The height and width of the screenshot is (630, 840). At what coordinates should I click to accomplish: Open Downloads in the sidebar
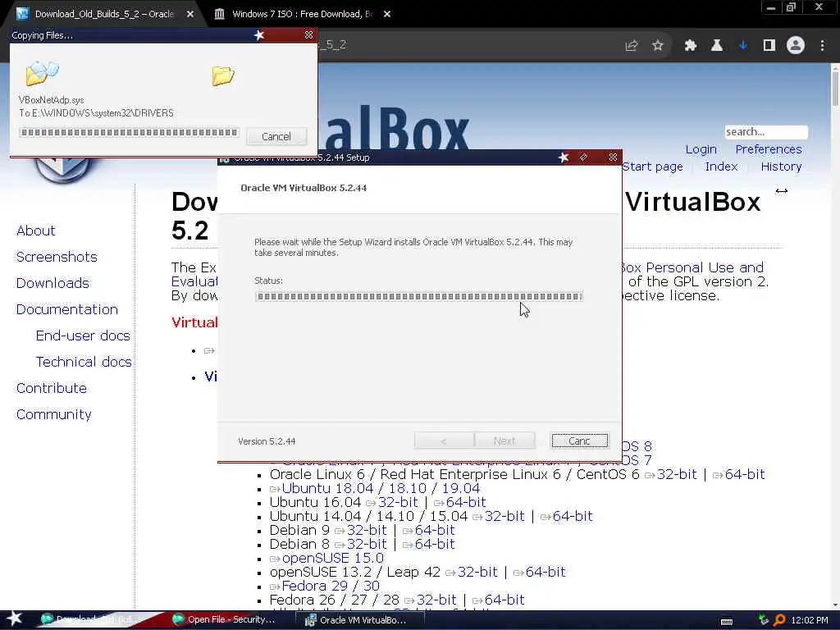coord(52,283)
